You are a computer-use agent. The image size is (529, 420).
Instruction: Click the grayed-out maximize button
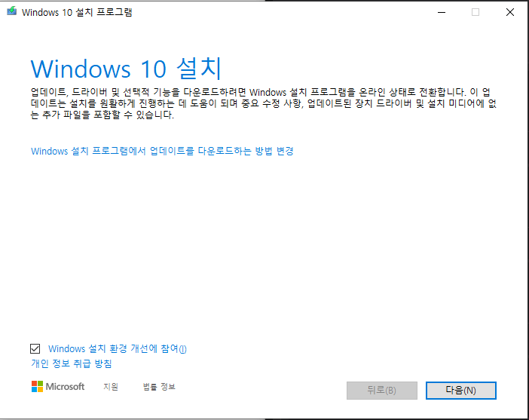coord(475,13)
